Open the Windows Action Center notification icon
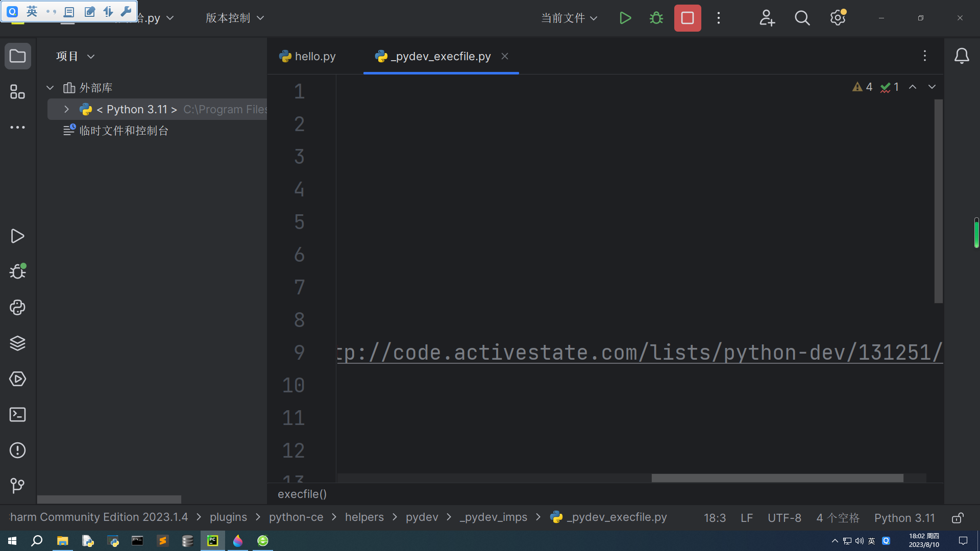 (963, 541)
